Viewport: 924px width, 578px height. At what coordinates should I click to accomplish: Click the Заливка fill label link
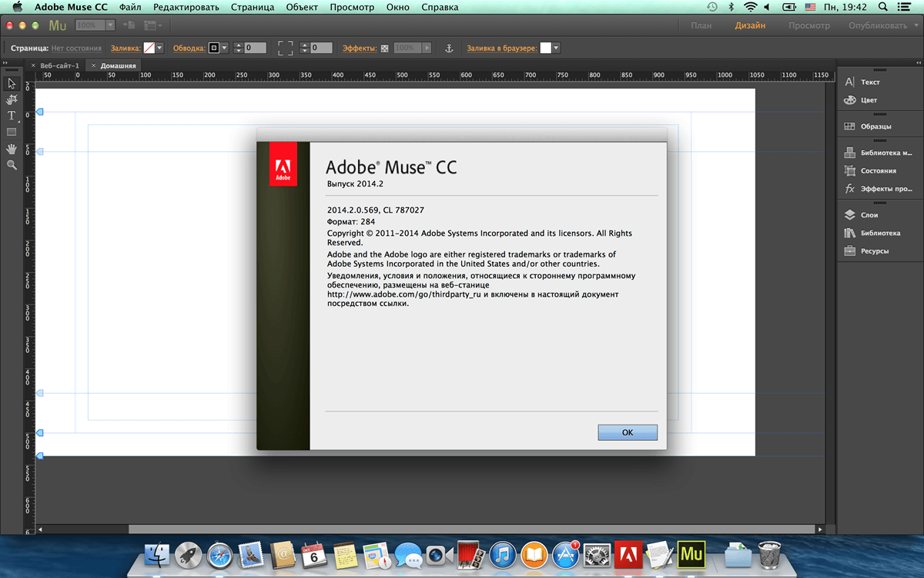click(x=126, y=48)
